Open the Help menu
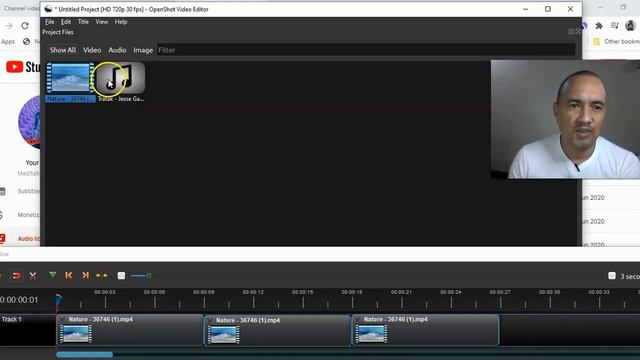Viewport: 640px width, 360px height. [x=121, y=22]
